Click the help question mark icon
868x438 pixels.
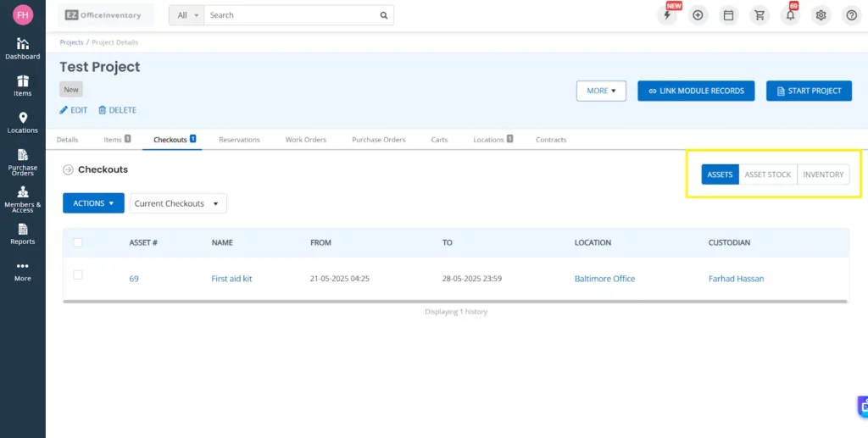coord(851,15)
